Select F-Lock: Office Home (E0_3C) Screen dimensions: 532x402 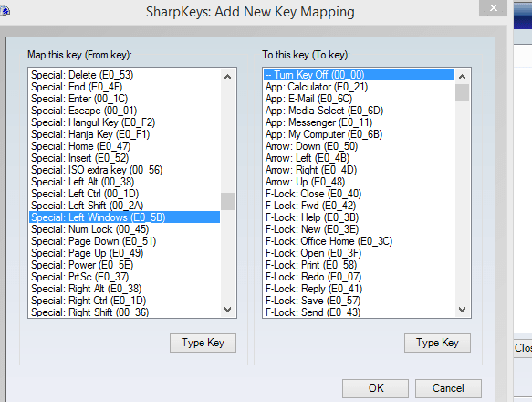pyautogui.click(x=359, y=241)
